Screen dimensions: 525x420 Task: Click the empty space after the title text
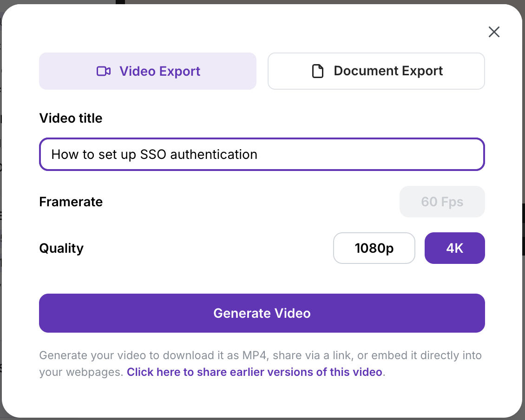(x=372, y=154)
